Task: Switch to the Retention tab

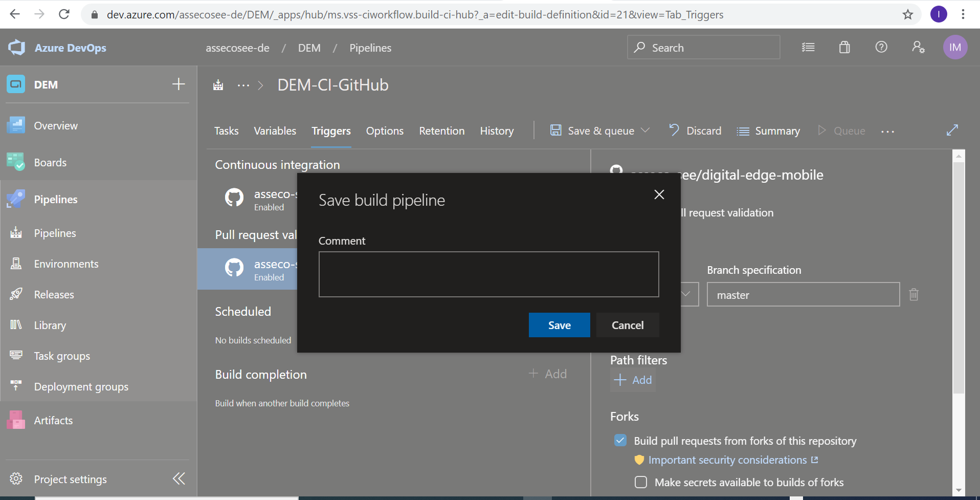Action: click(x=442, y=131)
